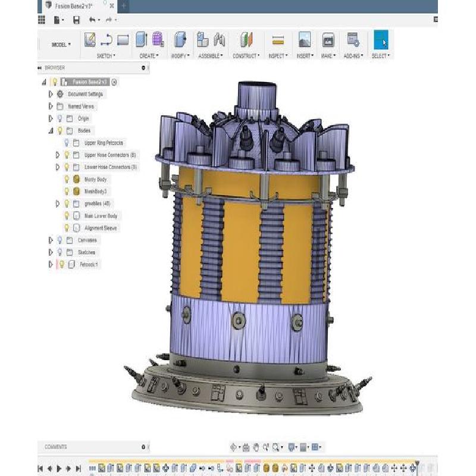Image resolution: width=476 pixels, height=476 pixels.
Task: Show the Upper Ring Petcocks folder via bulb
Action: click(67, 143)
